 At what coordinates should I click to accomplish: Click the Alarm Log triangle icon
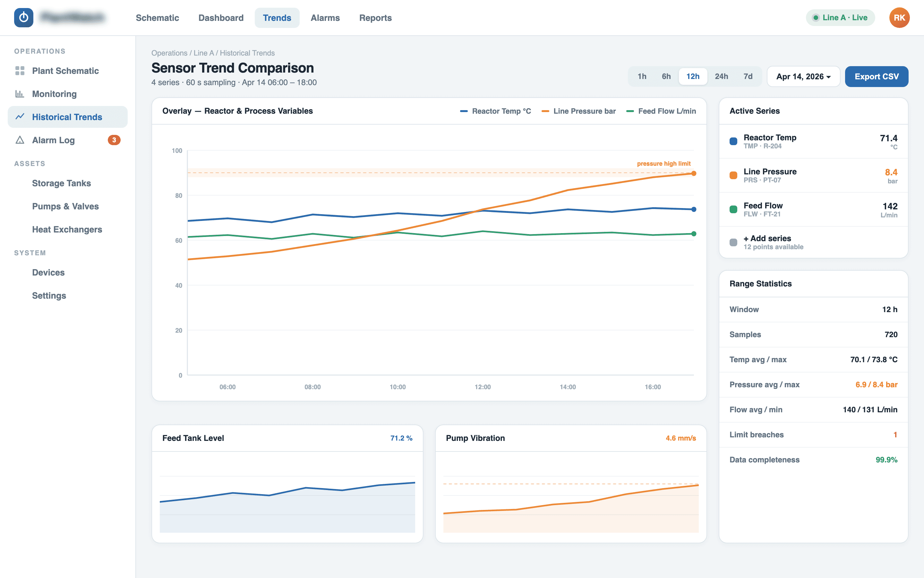click(20, 140)
